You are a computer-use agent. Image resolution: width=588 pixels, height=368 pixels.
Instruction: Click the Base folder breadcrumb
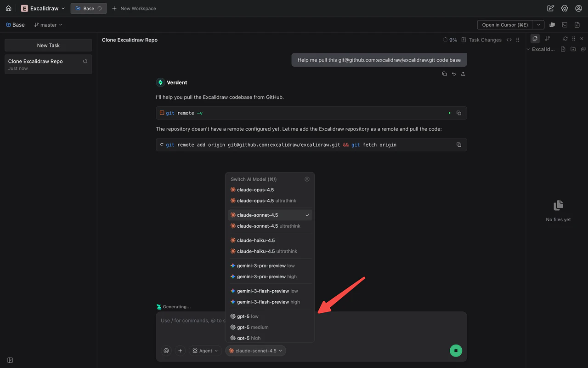click(16, 25)
